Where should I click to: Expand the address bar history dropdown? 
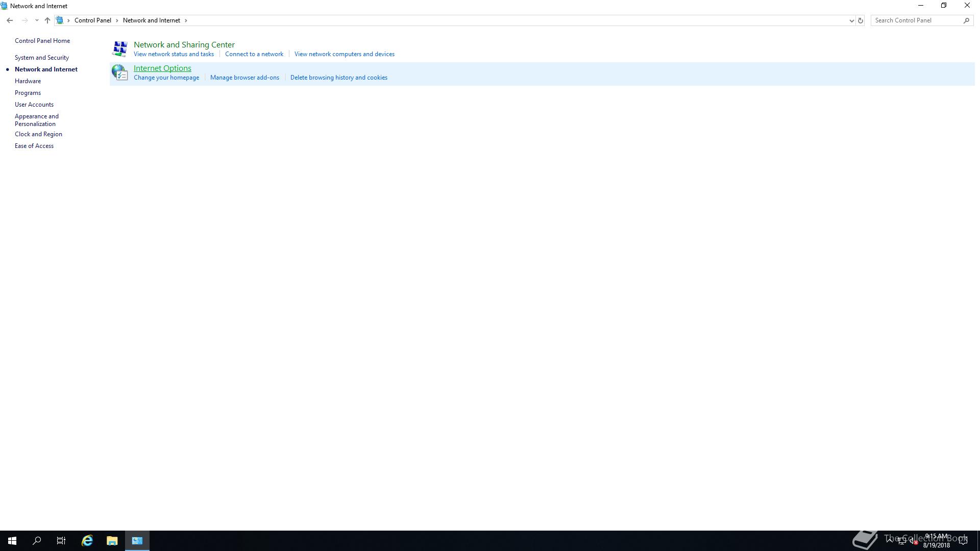[x=851, y=20]
